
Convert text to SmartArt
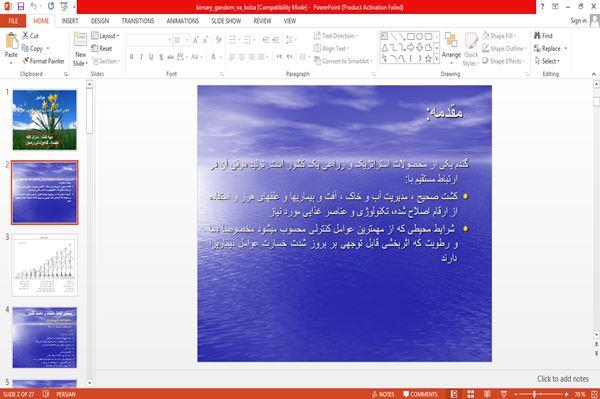[343, 61]
